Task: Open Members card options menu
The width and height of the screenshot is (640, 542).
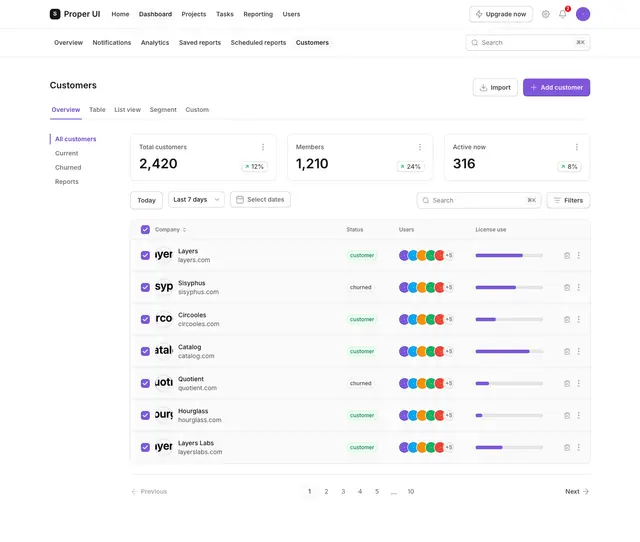Action: [x=420, y=147]
